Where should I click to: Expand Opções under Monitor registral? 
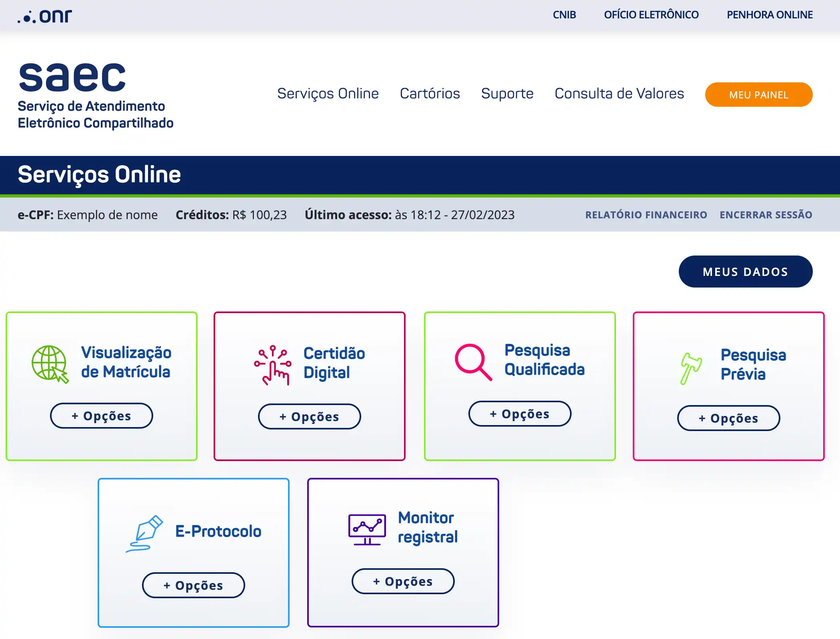coord(403,581)
